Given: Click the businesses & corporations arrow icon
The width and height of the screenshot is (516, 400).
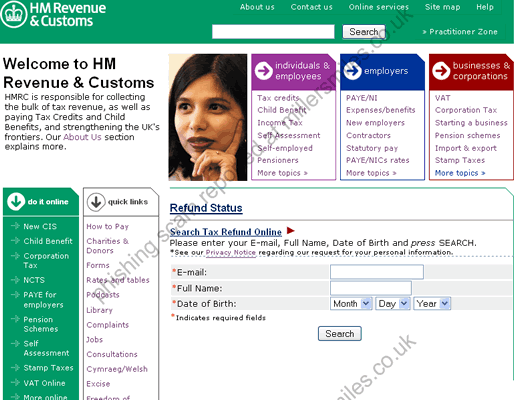Looking at the screenshot, I should pyautogui.click(x=441, y=70).
